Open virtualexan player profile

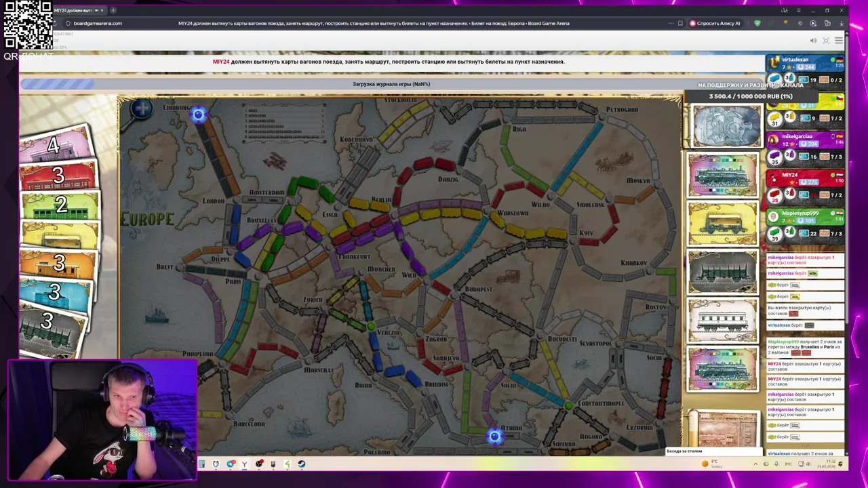[x=795, y=60]
